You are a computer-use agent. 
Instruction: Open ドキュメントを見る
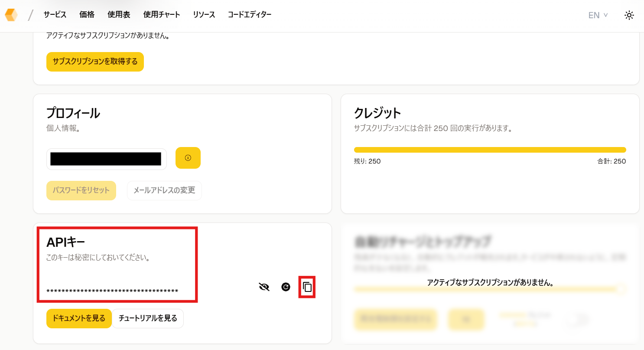point(79,318)
